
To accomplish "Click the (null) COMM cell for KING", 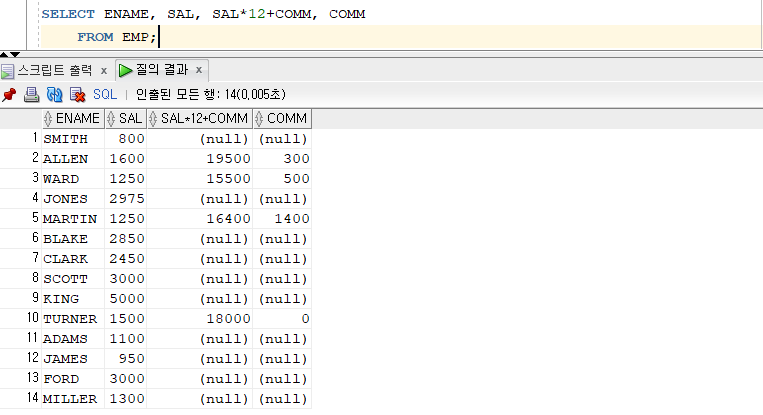I will click(282, 298).
